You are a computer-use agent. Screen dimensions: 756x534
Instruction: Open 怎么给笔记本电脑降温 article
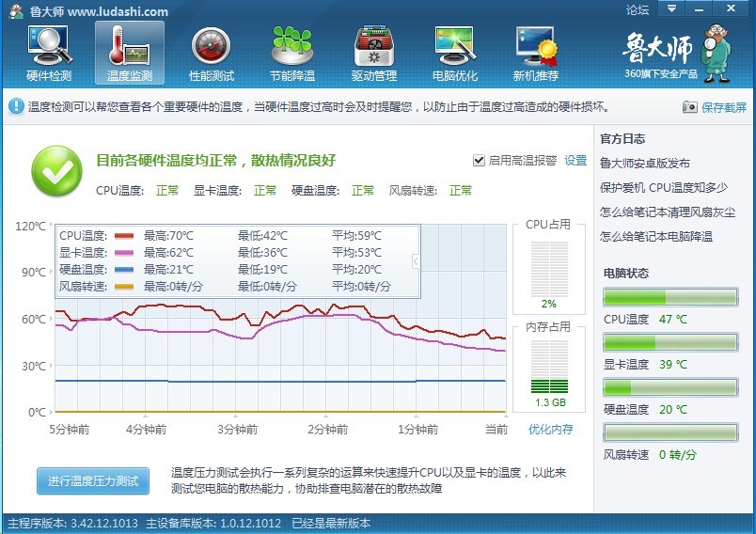[656, 237]
